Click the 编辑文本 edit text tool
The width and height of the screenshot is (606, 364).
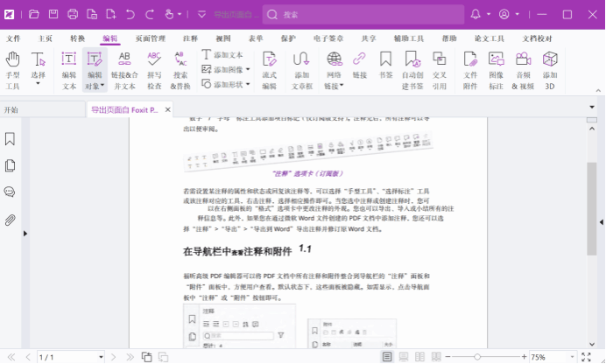tap(68, 70)
